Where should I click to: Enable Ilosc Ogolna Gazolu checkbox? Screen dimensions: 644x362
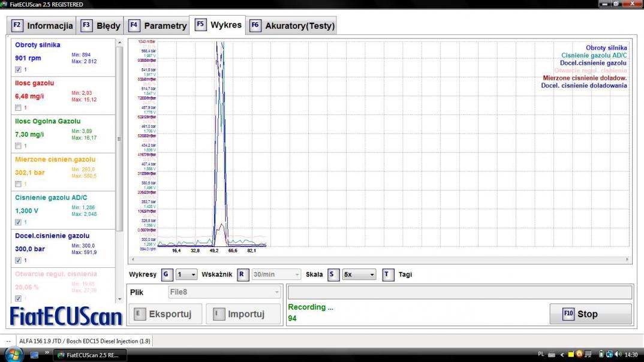[x=18, y=146]
